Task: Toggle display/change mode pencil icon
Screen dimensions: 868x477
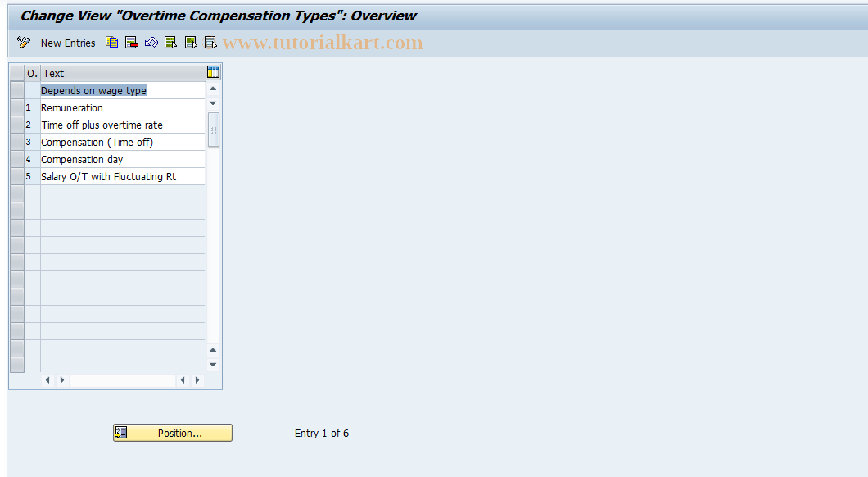Action: pos(23,43)
